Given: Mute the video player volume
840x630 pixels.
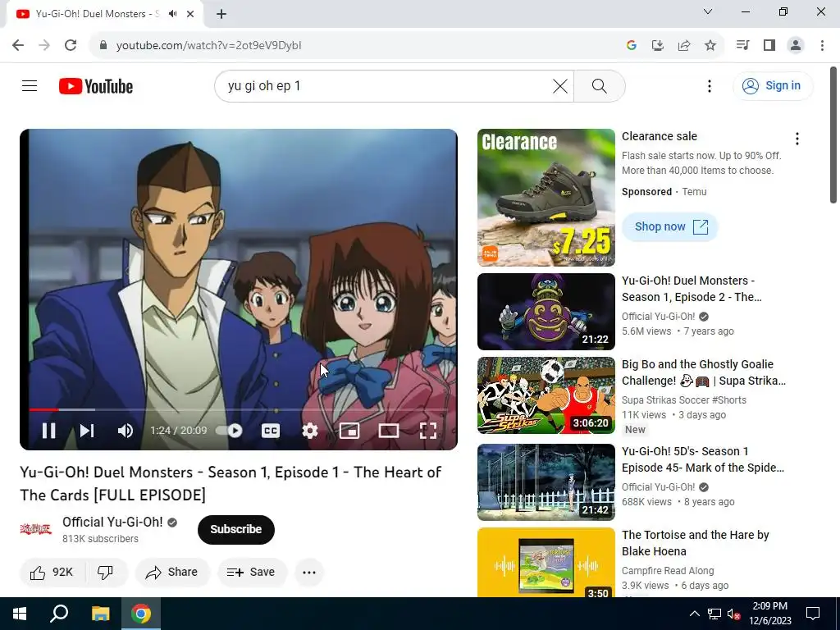Looking at the screenshot, I should pos(126,431).
